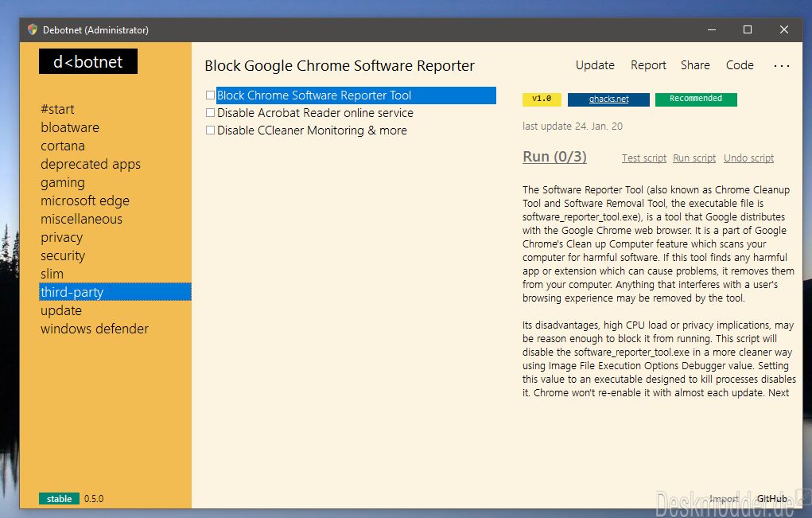Open the three-dot more options menu

[x=782, y=66]
